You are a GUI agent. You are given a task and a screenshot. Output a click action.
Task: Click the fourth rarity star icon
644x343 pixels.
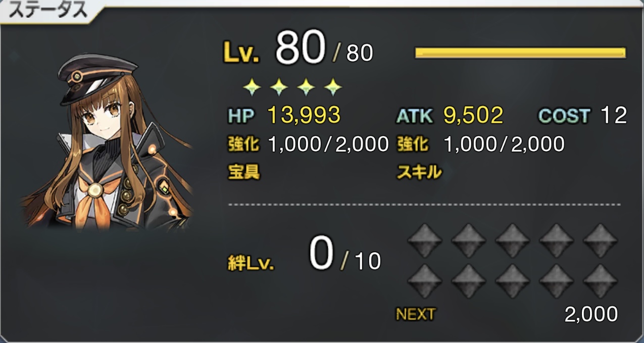(332, 88)
